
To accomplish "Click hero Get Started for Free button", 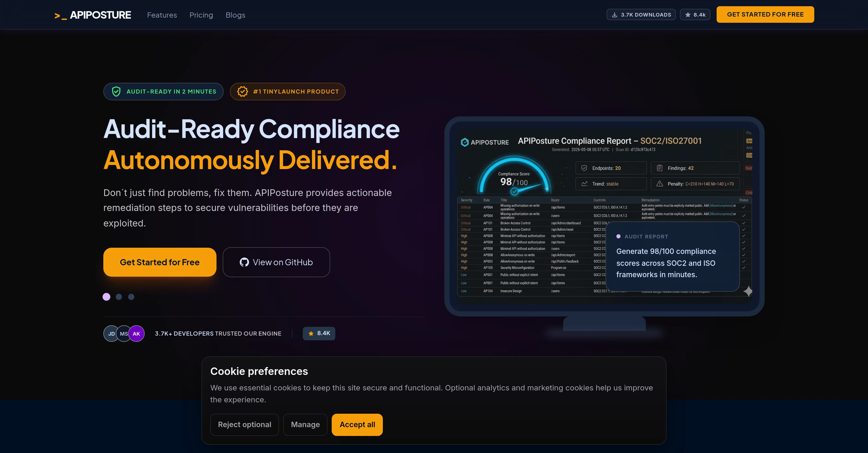I will coord(160,262).
